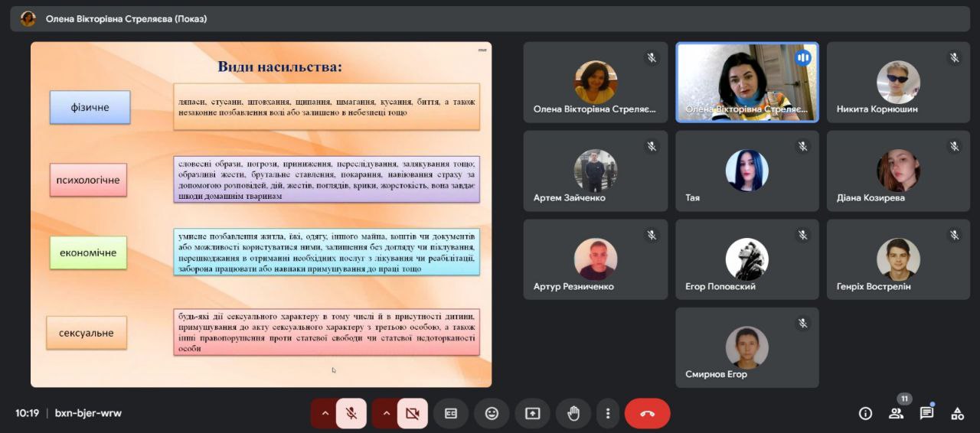Image resolution: width=980 pixels, height=433 pixels.
Task: Select Егор Поповский participant avatar
Action: click(x=747, y=259)
